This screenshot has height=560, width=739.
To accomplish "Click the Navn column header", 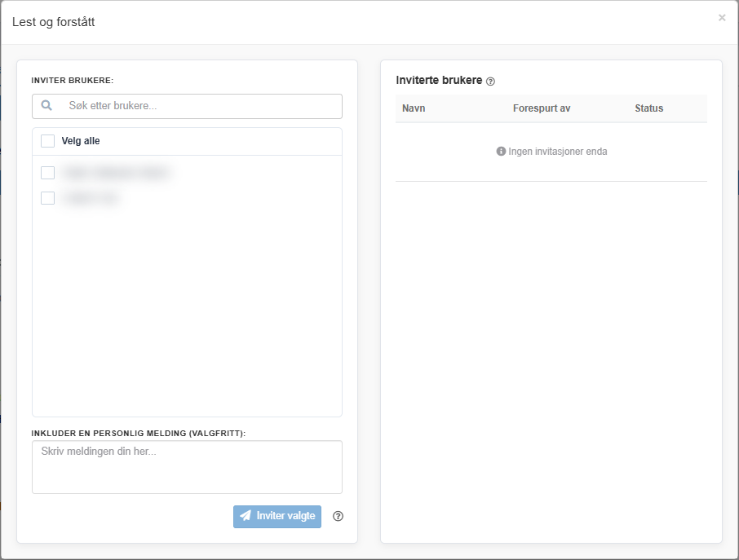I will click(414, 108).
